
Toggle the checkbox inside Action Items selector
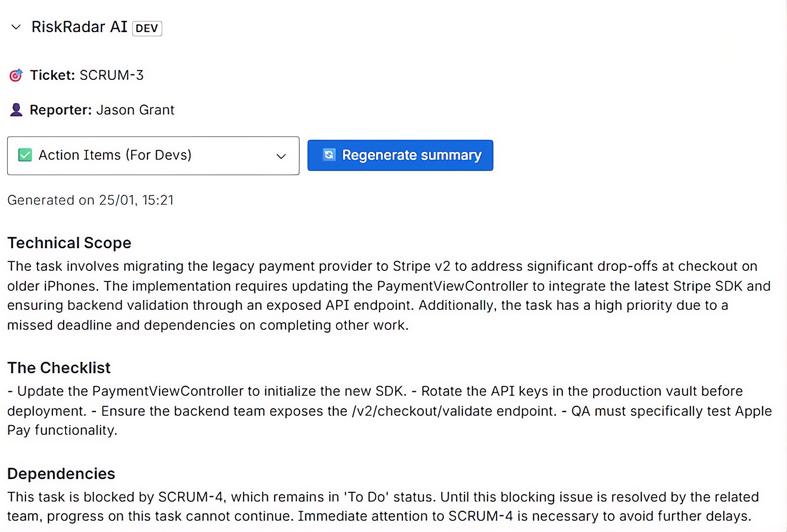25,155
